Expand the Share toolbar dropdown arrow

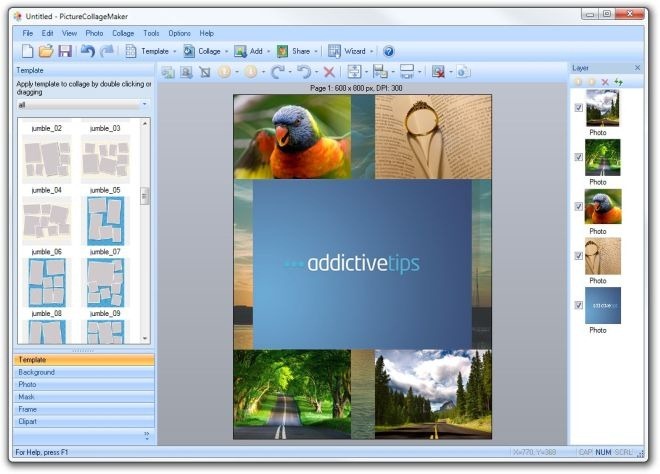click(316, 51)
